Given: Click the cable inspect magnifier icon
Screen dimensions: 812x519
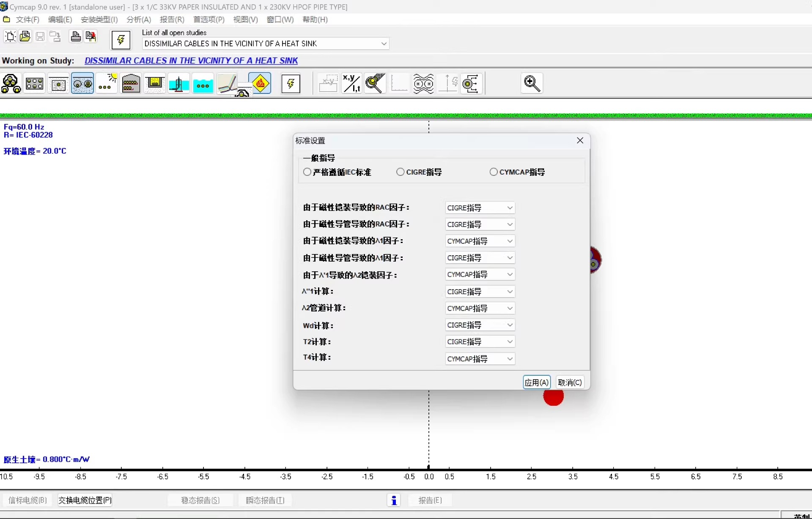Looking at the screenshot, I should point(375,84).
